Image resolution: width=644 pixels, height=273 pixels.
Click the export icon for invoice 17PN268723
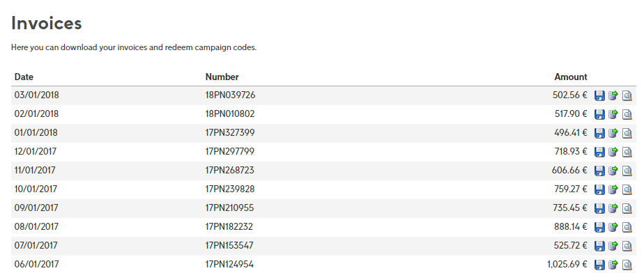613,171
